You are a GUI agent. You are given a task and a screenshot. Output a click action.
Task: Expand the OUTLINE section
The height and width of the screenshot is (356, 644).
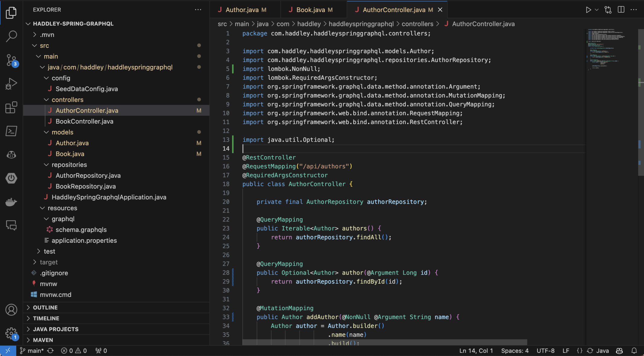(x=45, y=308)
